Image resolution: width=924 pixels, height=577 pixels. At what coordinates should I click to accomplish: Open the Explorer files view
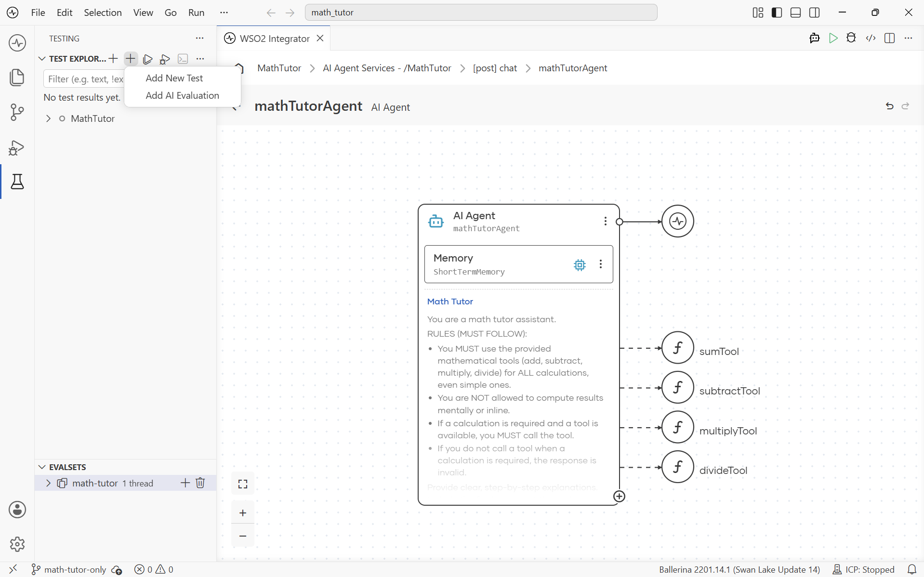[17, 78]
